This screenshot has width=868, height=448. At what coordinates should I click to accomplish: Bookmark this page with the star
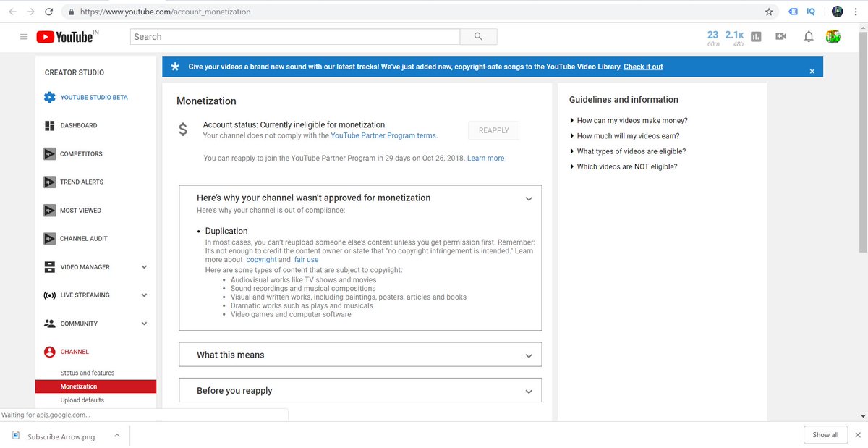pyautogui.click(x=769, y=12)
